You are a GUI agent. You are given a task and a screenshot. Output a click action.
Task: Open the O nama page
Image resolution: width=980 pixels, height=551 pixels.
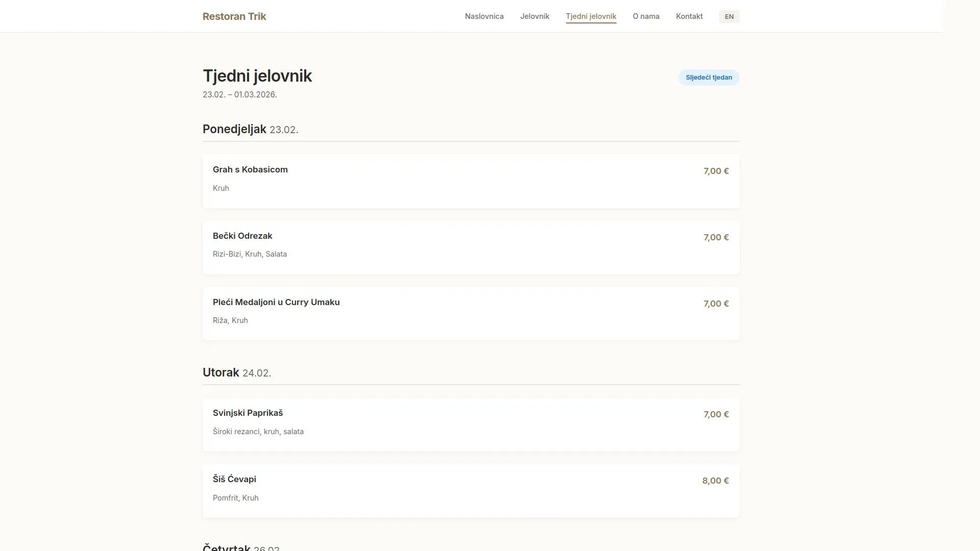(646, 16)
